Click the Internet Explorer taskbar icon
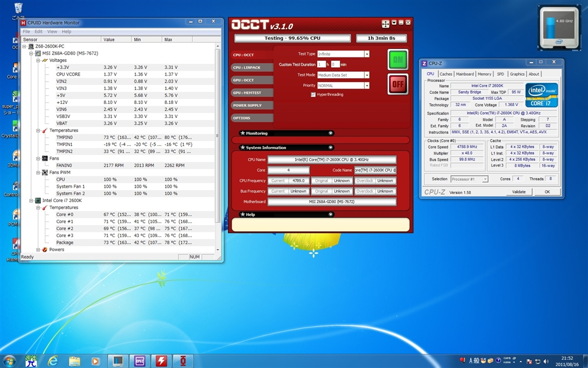The width and height of the screenshot is (588, 368). click(53, 360)
